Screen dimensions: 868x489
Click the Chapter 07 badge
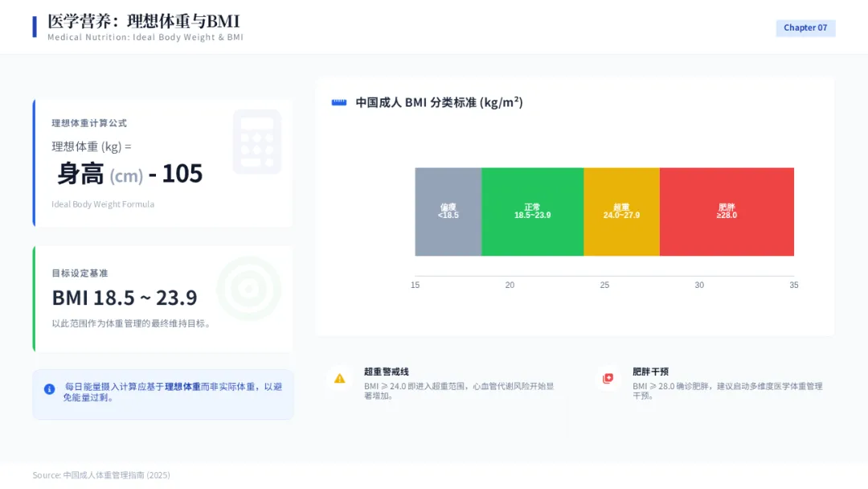[805, 27]
